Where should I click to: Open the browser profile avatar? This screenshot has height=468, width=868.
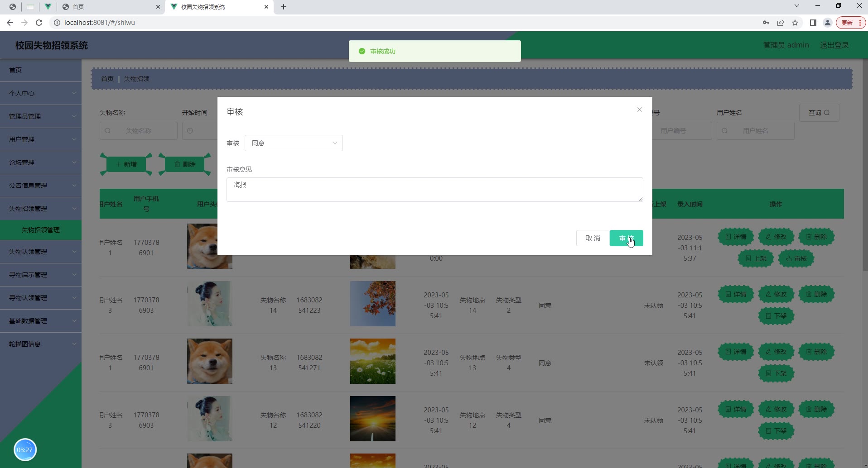(828, 23)
